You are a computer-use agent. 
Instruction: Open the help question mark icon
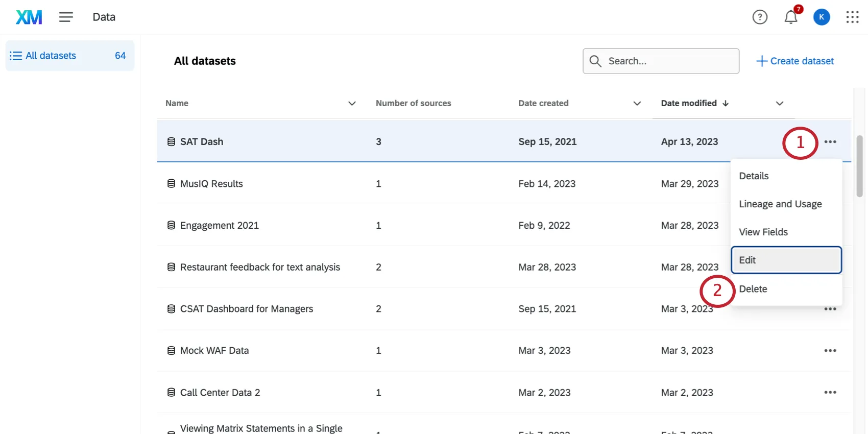pyautogui.click(x=760, y=17)
